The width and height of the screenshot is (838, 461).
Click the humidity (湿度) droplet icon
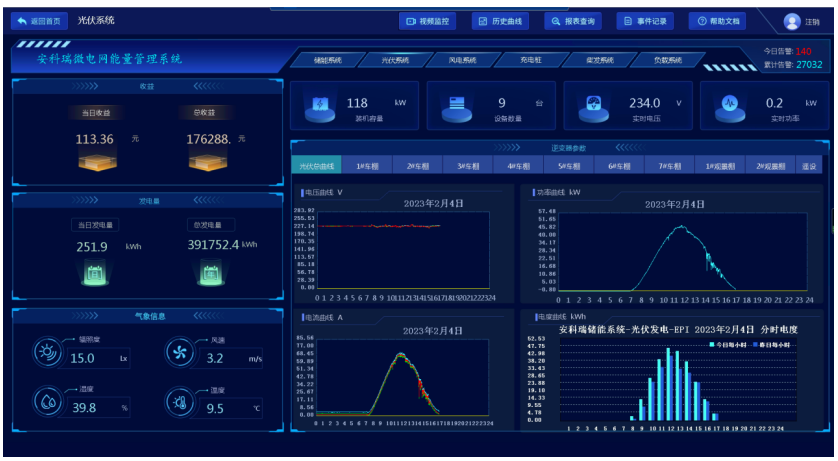pyautogui.click(x=47, y=401)
